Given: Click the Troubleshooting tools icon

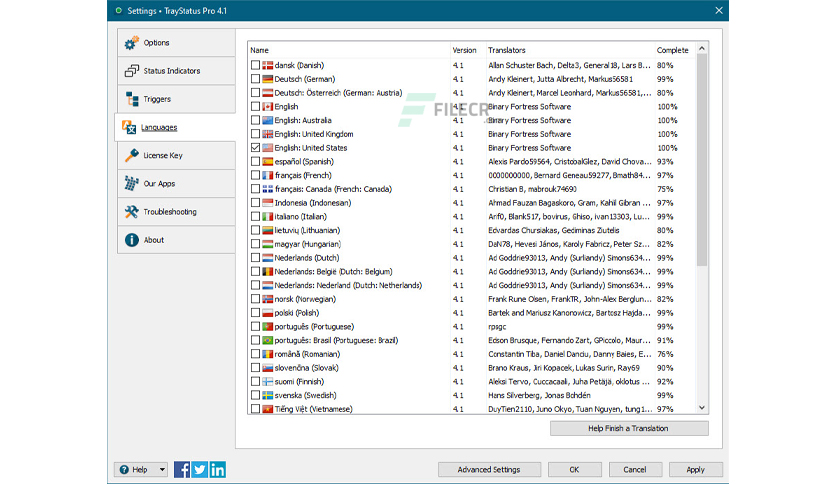Looking at the screenshot, I should coord(132,212).
